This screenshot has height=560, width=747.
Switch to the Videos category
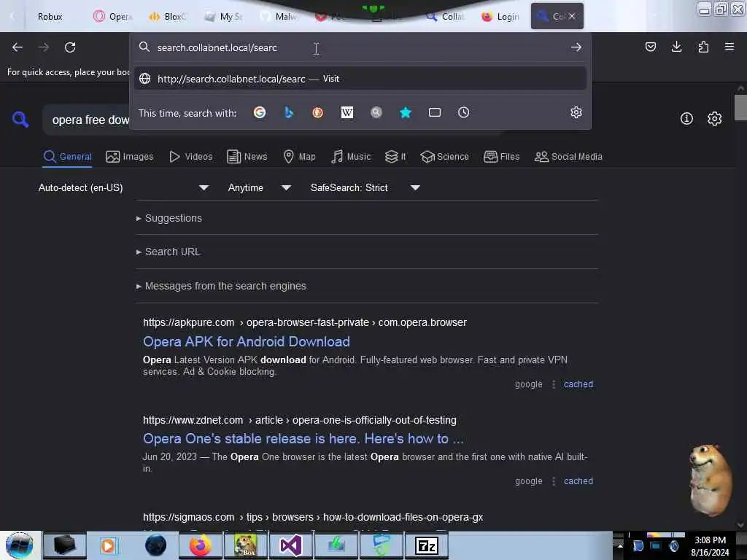190,157
